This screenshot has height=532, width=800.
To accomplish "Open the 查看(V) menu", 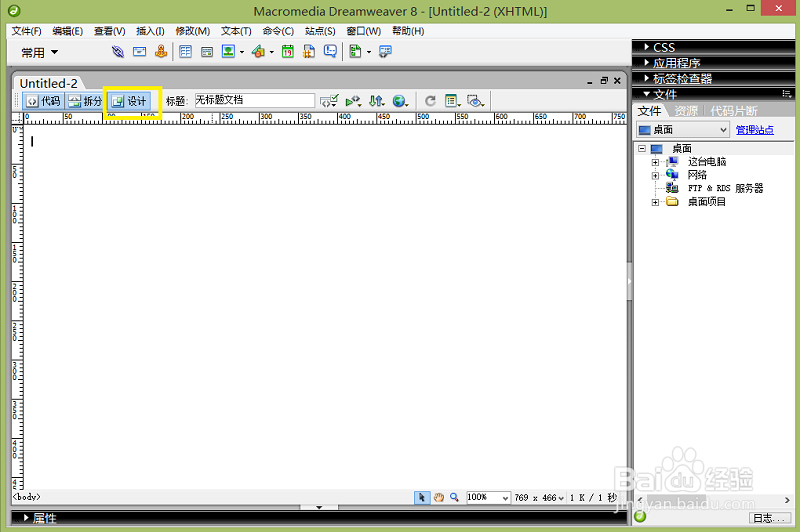I will pyautogui.click(x=110, y=31).
